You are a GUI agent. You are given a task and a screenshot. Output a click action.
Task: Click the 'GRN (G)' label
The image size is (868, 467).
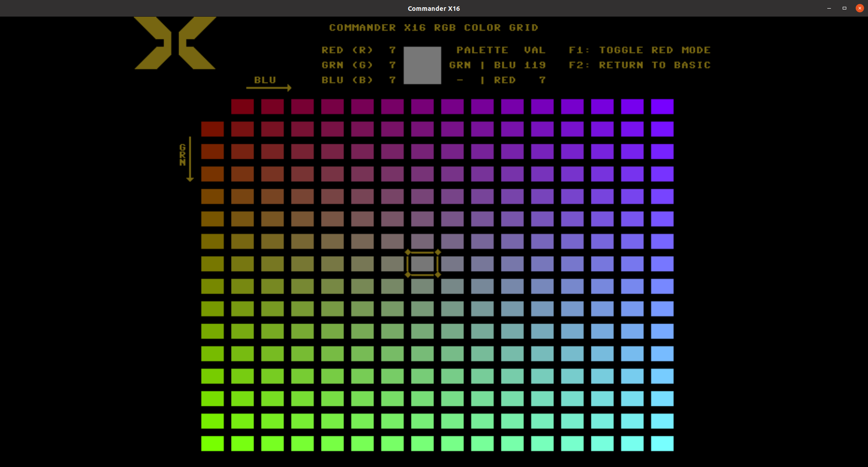[347, 65]
